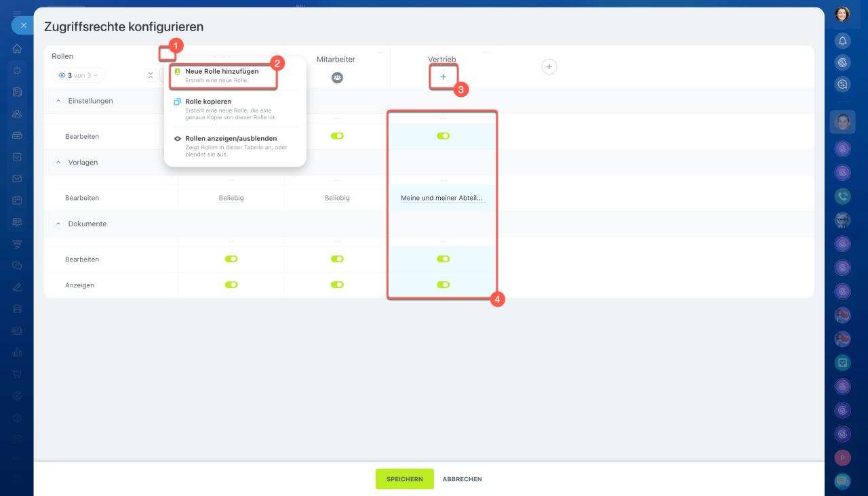Open the green speech bubble messenger icon
The height and width of the screenshot is (496, 868).
point(842,481)
